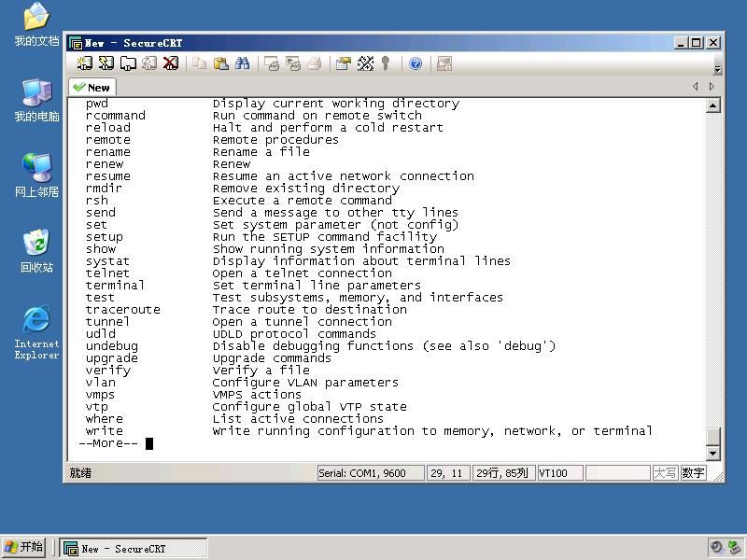747x560 pixels.
Task: Click 'New - SecureCRT' taskbar button
Action: (x=134, y=549)
